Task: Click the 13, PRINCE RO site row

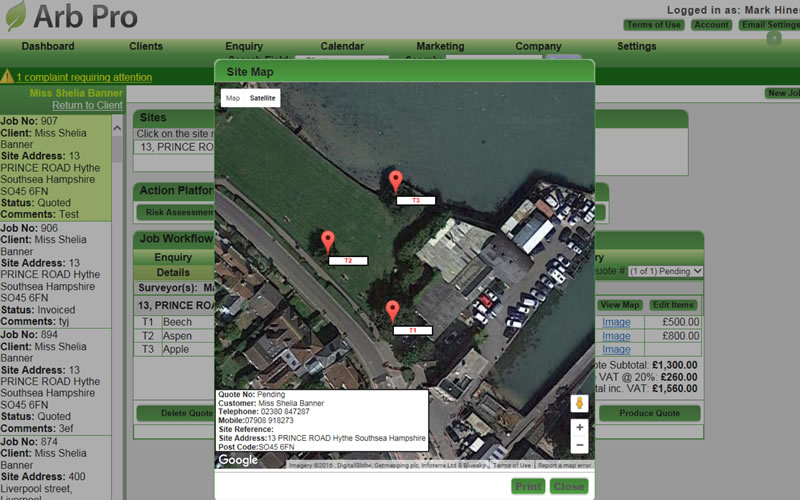Action: coord(174,147)
